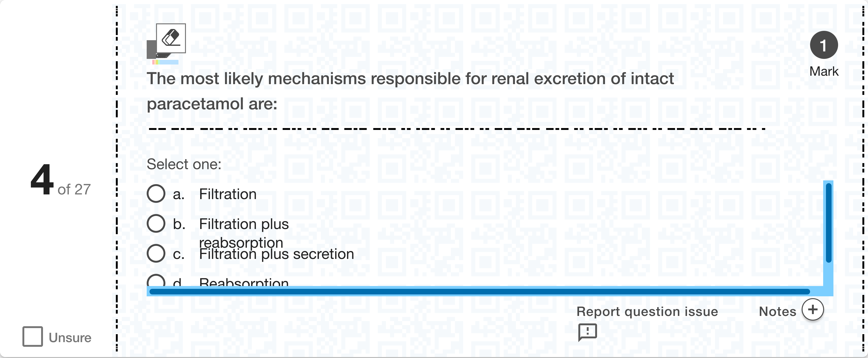Pick the orange highlight color swatch
Image resolution: width=868 pixels, height=358 pixels.
point(155,62)
